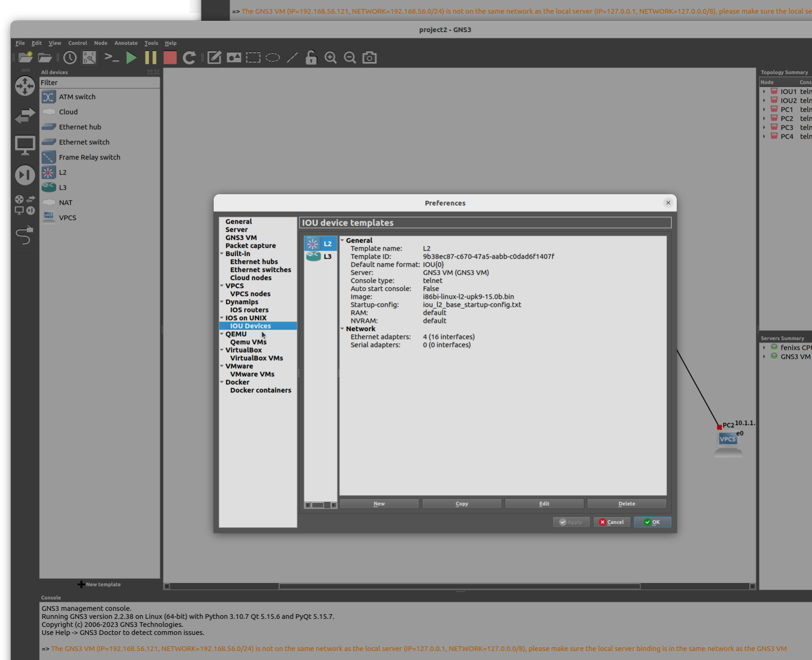This screenshot has height=660, width=812.
Task: Close the Preferences dialog
Action: pyautogui.click(x=668, y=203)
